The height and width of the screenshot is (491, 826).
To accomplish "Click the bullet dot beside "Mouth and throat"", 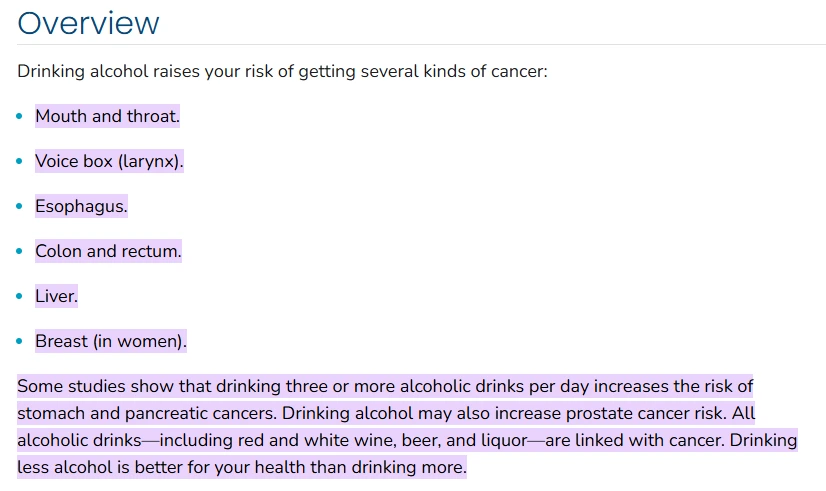I will 19,116.
